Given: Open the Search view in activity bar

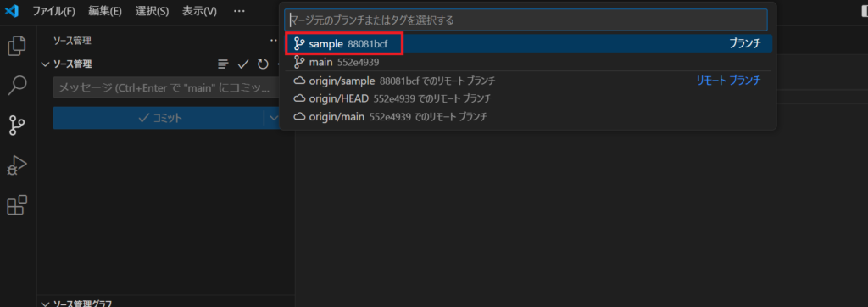Looking at the screenshot, I should (x=17, y=86).
